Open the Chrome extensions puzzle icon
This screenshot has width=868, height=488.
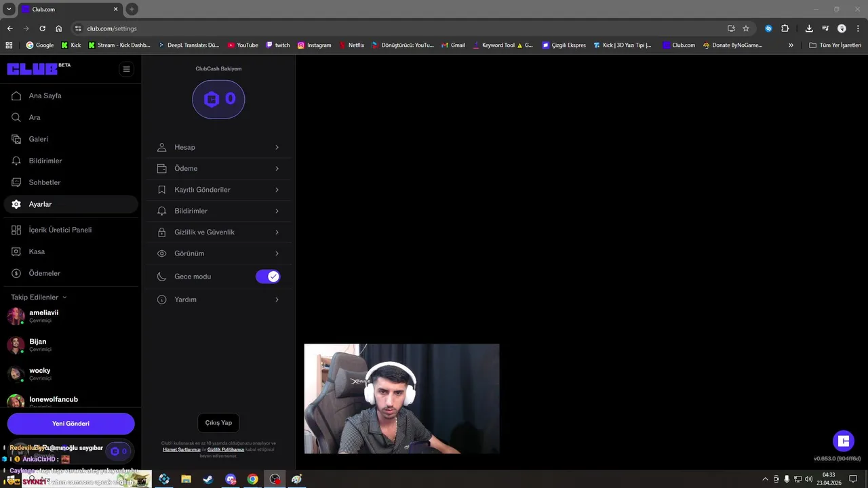coord(785,28)
